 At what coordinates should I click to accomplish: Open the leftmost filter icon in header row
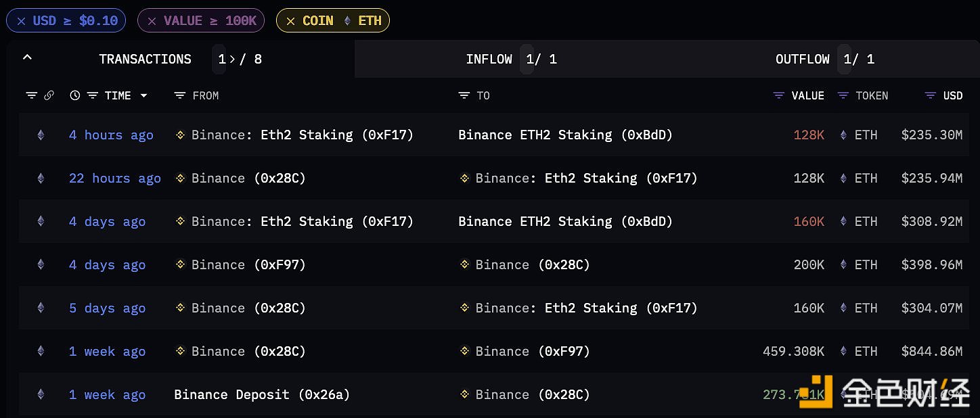tap(31, 95)
